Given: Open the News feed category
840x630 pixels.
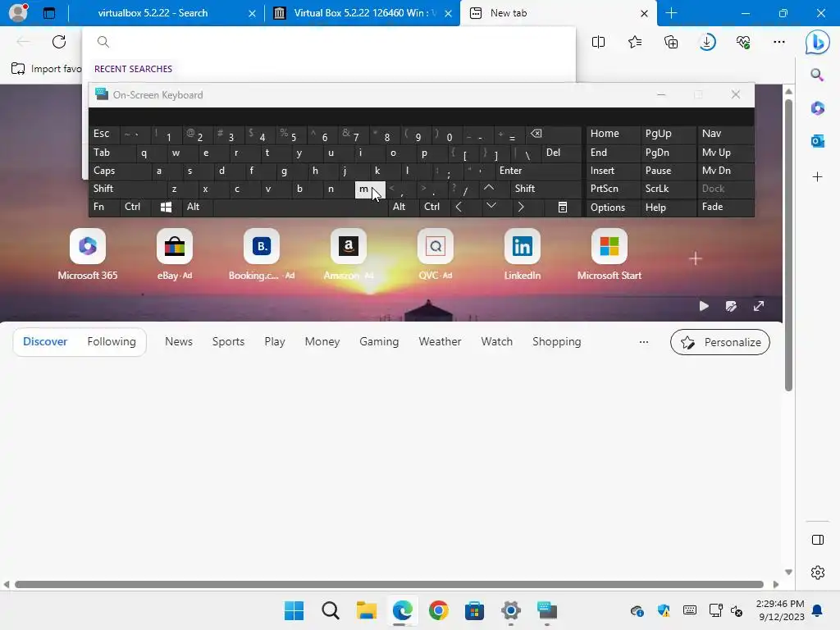Looking at the screenshot, I should [x=179, y=342].
